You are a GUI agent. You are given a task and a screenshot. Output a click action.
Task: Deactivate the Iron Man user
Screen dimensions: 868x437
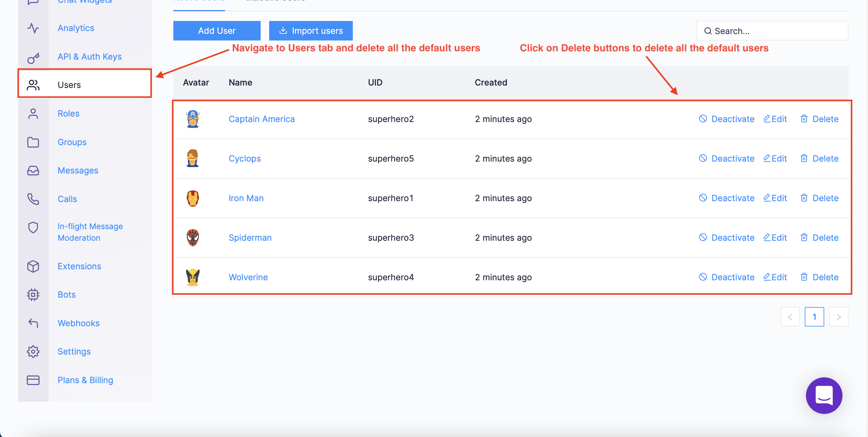[727, 198]
